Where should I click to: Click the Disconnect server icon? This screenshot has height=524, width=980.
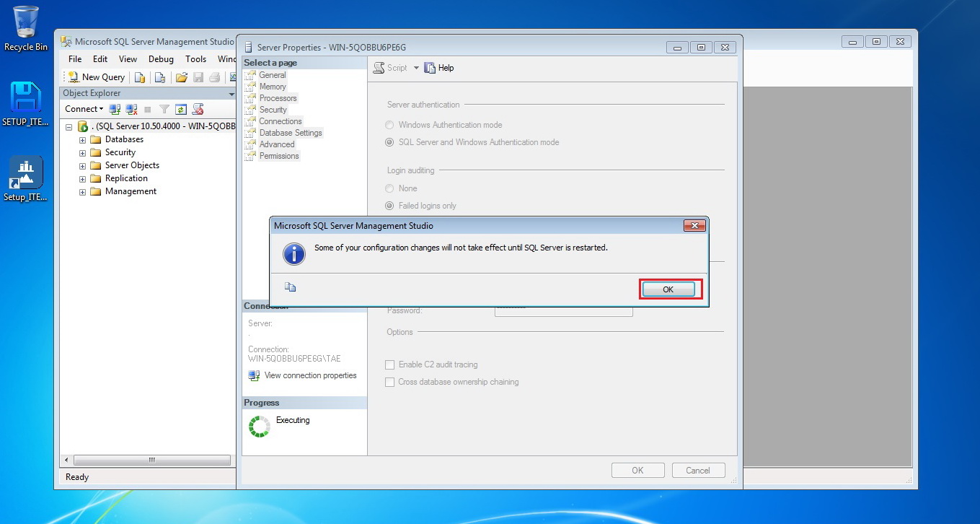pyautogui.click(x=131, y=109)
